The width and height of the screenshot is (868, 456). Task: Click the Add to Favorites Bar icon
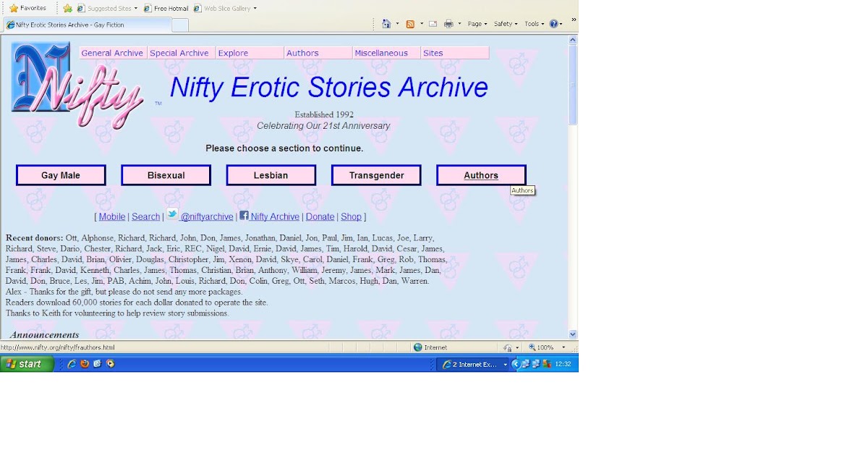[67, 8]
